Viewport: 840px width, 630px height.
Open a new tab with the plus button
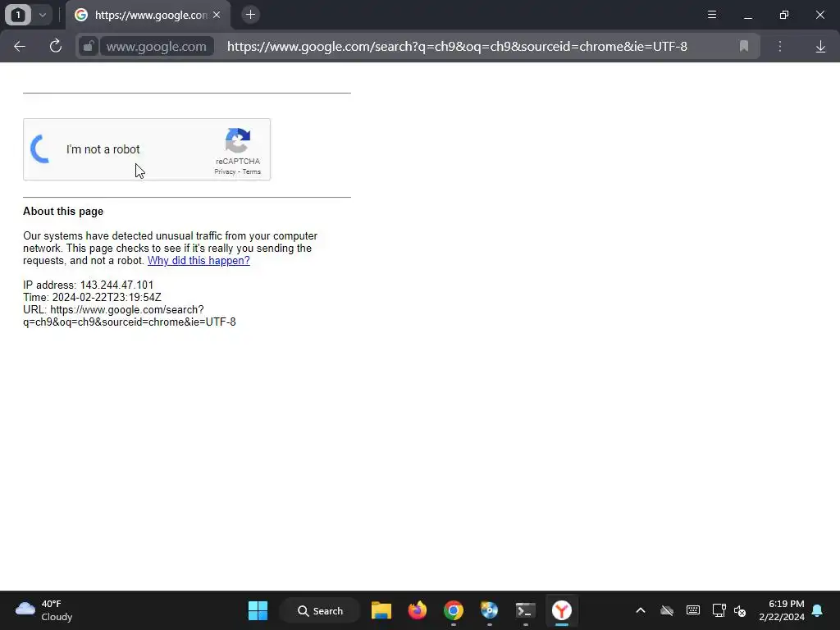point(250,15)
